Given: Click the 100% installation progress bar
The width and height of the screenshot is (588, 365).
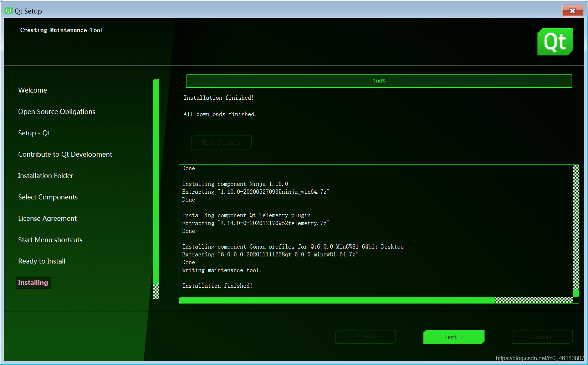Looking at the screenshot, I should point(379,81).
